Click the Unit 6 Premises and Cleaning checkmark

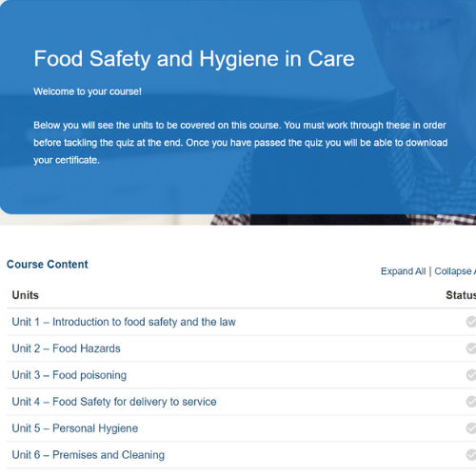pyautogui.click(x=471, y=455)
